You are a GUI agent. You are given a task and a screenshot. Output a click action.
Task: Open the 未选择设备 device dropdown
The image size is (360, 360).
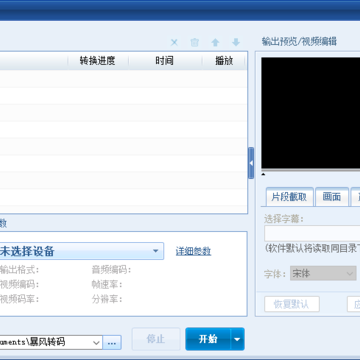tap(81, 251)
